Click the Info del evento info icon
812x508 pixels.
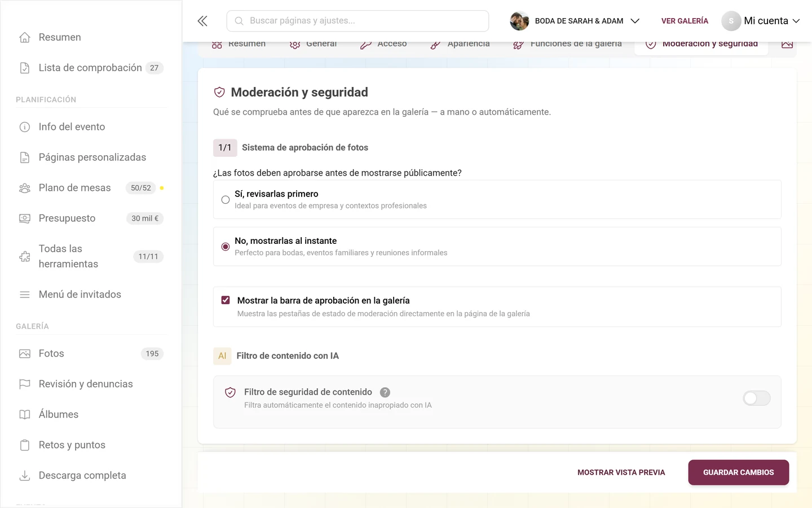pos(25,127)
